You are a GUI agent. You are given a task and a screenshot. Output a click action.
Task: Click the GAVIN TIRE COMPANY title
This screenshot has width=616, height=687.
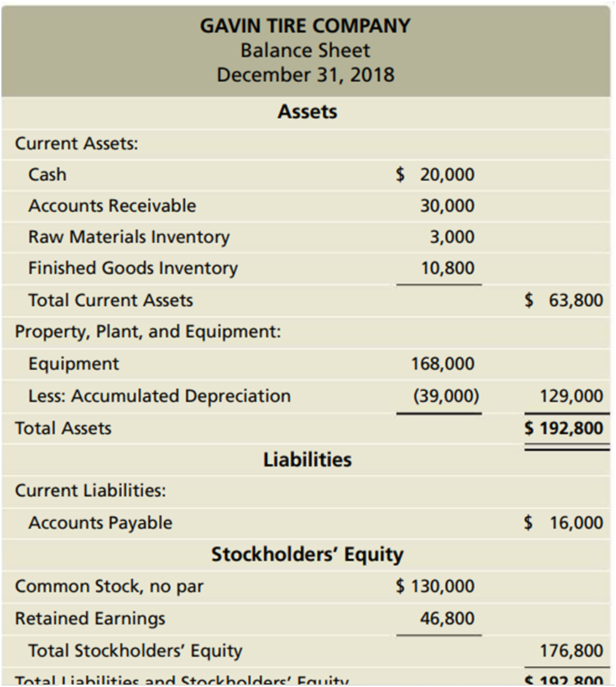(305, 26)
